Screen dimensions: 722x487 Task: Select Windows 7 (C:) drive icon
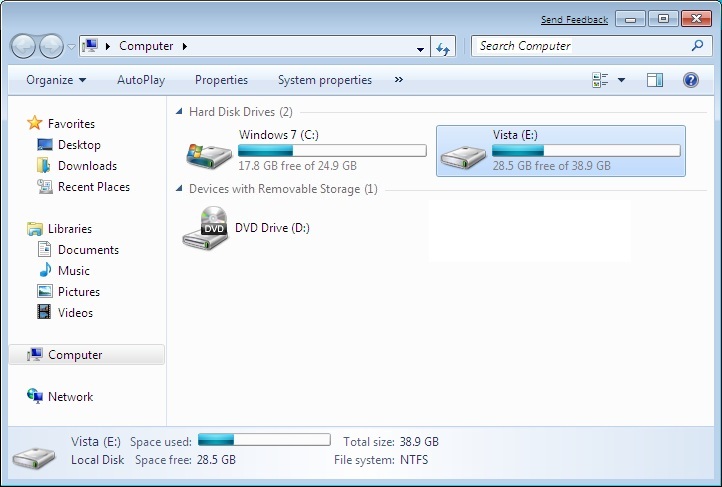209,156
